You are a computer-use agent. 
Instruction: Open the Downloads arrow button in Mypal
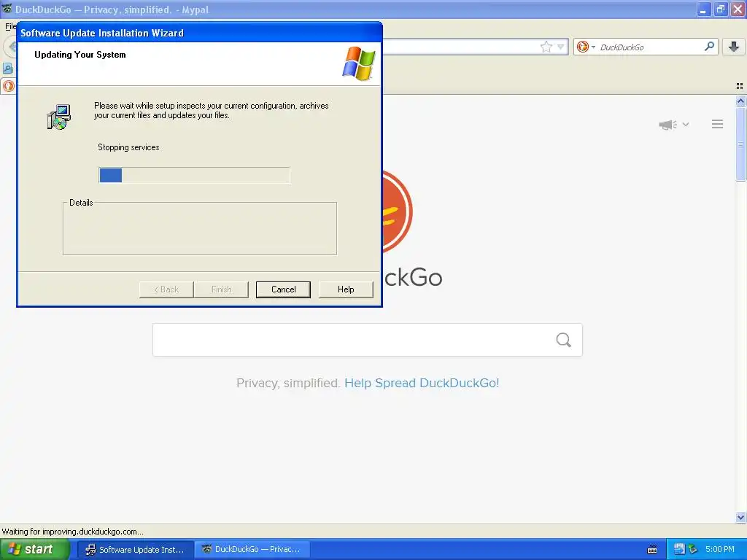(734, 46)
